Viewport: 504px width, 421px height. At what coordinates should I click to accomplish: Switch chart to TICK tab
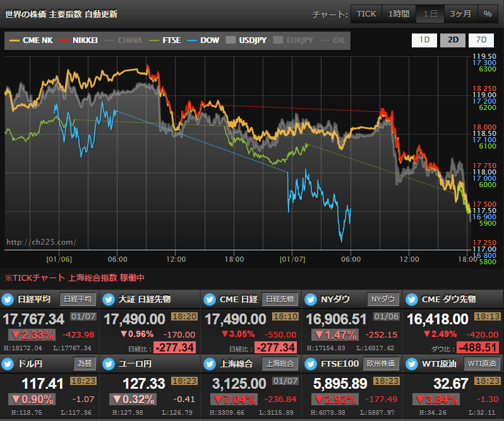click(x=366, y=14)
